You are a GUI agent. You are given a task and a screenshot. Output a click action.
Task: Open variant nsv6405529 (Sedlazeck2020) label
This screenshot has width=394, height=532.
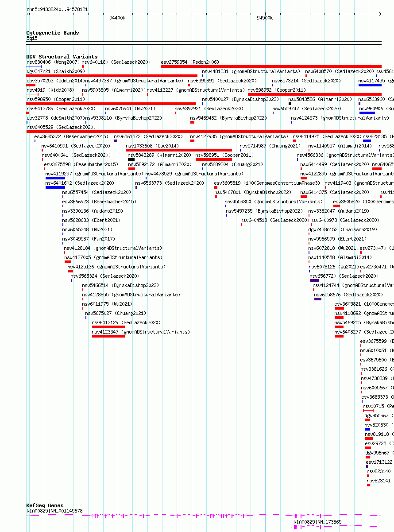(x=61, y=127)
